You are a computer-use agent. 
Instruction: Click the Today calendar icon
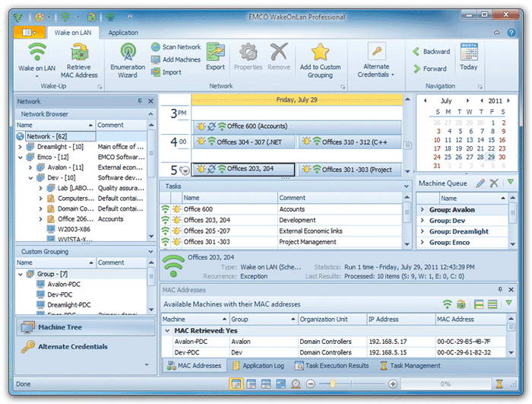468,55
